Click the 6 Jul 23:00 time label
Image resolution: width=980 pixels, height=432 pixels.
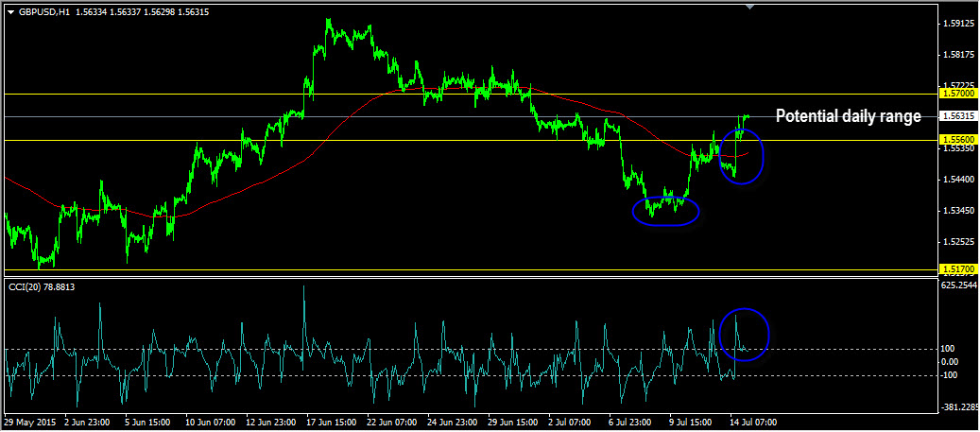click(x=631, y=422)
